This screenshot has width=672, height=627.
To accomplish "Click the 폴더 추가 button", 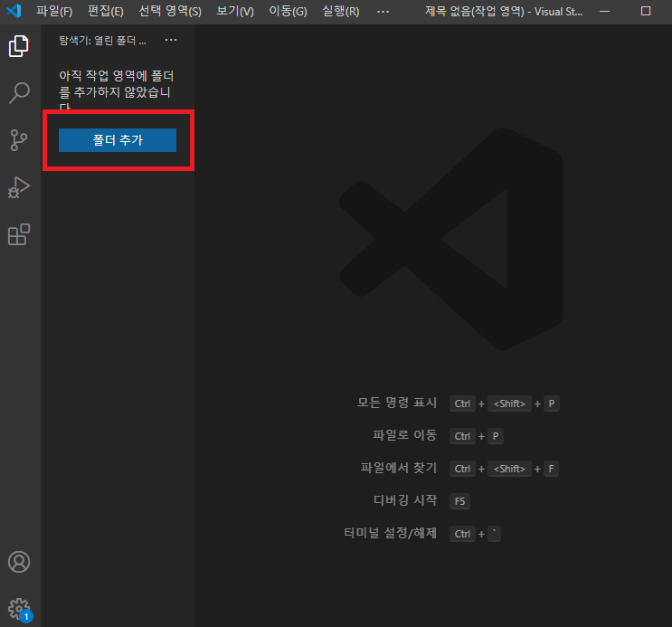I will 118,140.
